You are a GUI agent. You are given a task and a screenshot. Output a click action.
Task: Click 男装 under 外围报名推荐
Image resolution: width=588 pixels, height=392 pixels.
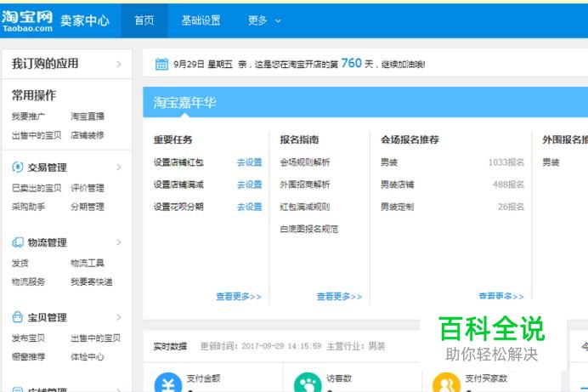[551, 162]
